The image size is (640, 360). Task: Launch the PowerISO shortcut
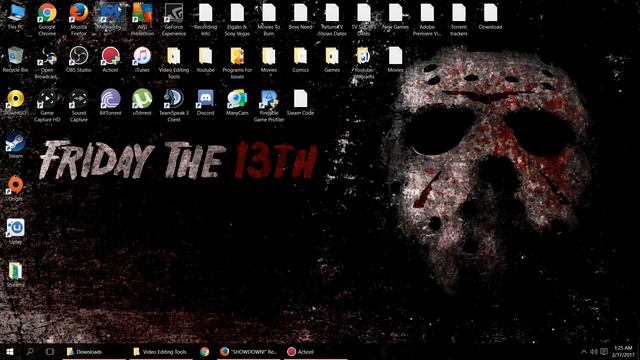(x=16, y=102)
